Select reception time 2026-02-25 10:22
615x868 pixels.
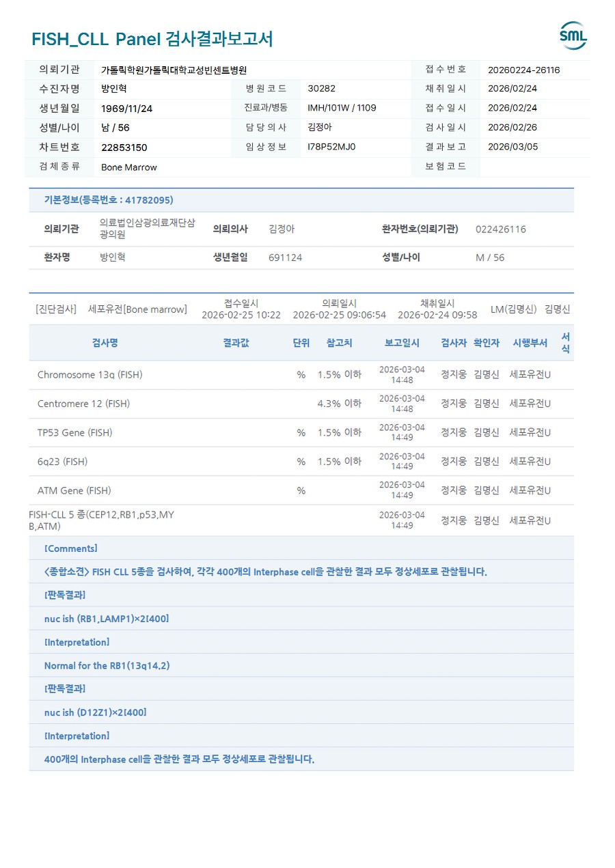click(x=241, y=315)
